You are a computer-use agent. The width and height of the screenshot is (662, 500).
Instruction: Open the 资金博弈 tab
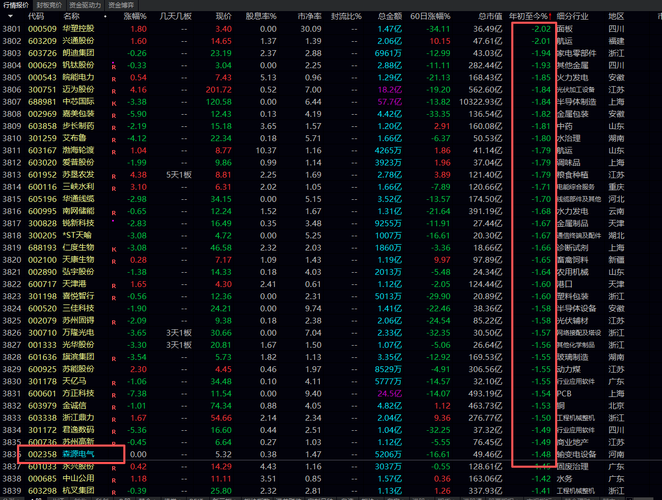click(121, 5)
